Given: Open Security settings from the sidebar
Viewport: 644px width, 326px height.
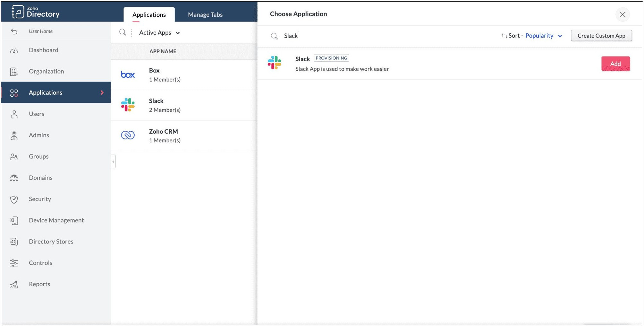Looking at the screenshot, I should 56,199.
